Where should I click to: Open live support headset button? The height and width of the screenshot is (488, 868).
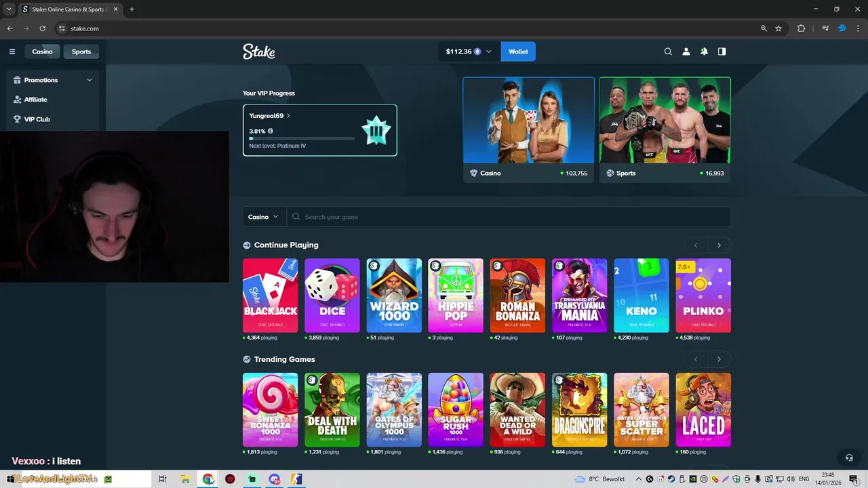click(x=848, y=457)
